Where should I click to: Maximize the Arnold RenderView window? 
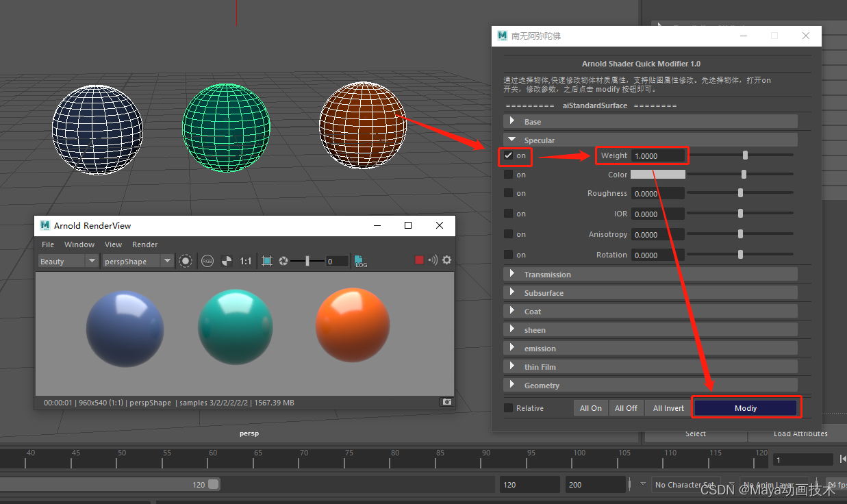(408, 225)
